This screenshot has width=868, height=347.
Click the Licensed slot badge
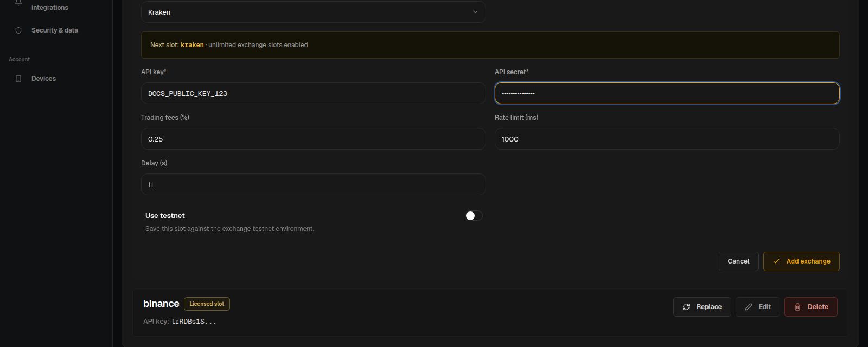point(207,304)
